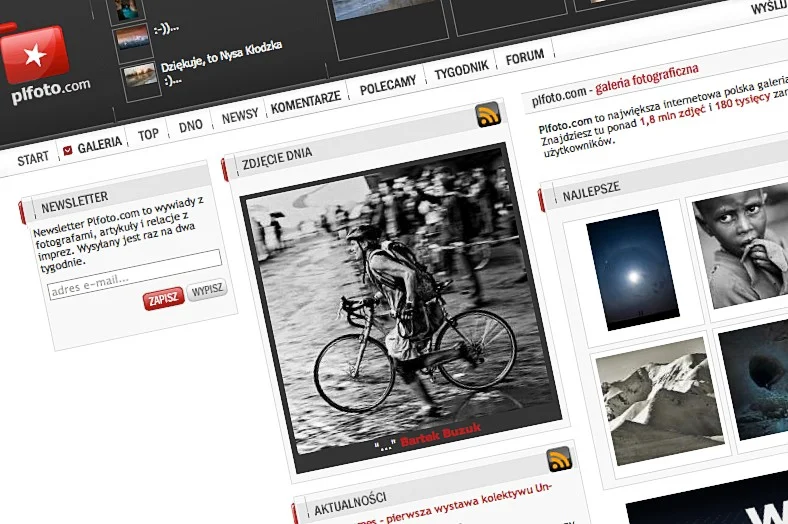Click the NEWSLETTER heading
Screen dimensions: 788x524
tap(74, 202)
